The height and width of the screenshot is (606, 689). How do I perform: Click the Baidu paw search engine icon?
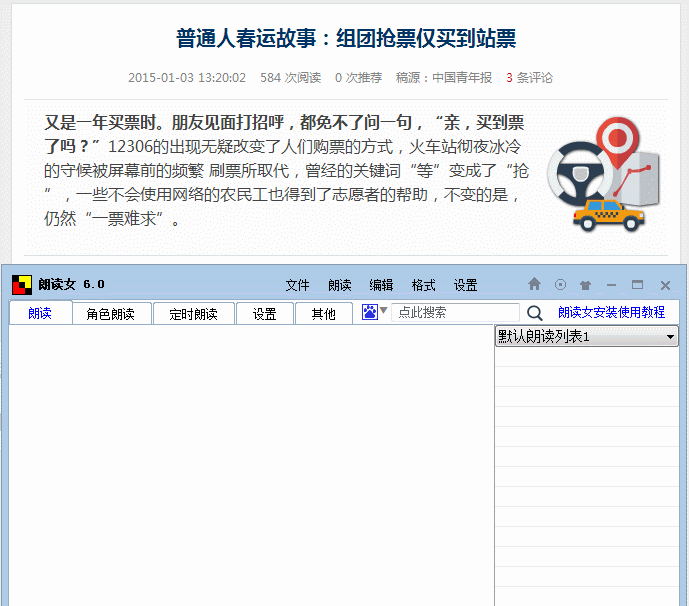(x=370, y=312)
